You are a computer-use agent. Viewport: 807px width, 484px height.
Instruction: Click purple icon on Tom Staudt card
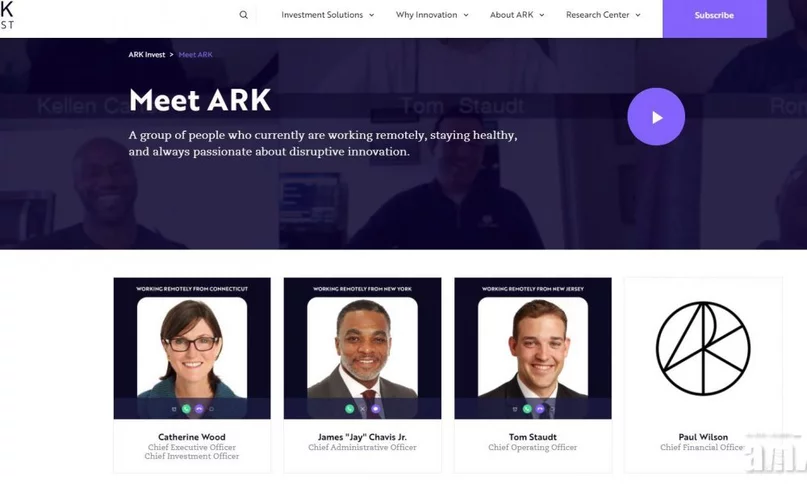click(x=540, y=409)
